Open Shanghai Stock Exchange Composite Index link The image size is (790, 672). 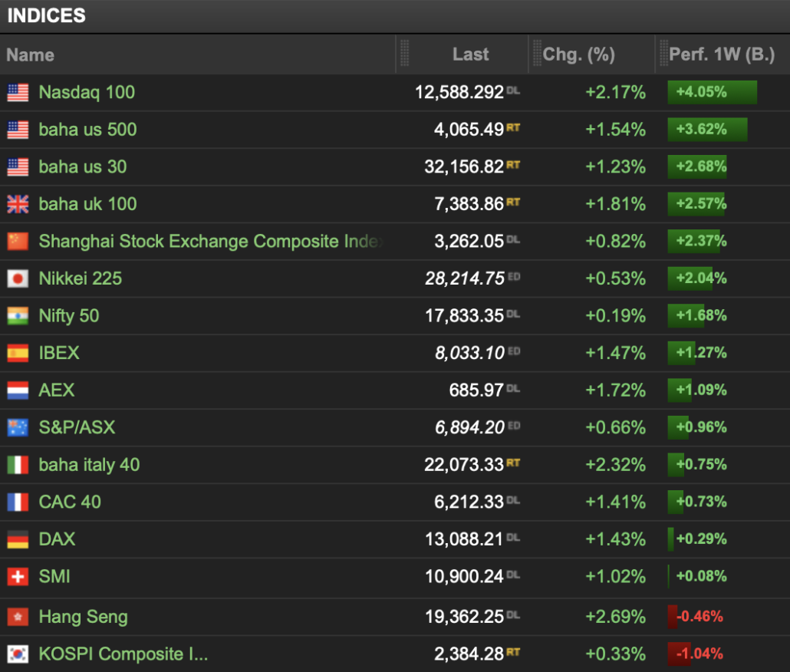211,242
